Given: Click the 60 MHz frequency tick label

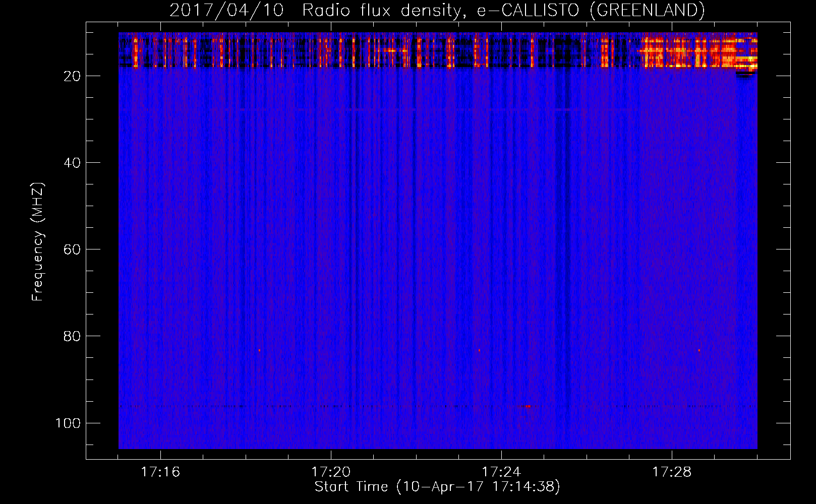Looking at the screenshot, I should point(72,249).
